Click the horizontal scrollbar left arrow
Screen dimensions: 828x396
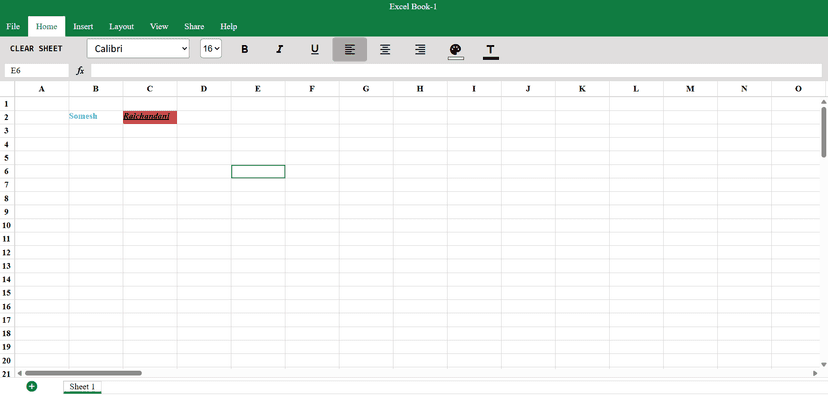pyautogui.click(x=20, y=373)
